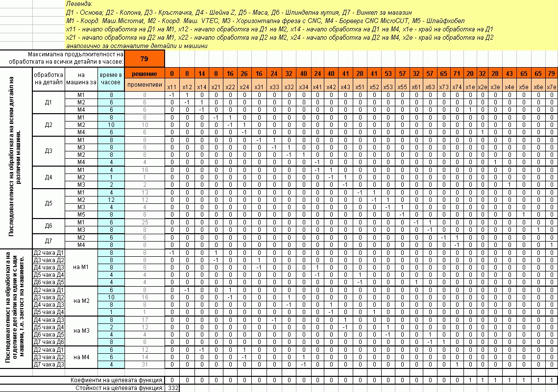Select the 'Стойност на целевата функция:' label

120,388
